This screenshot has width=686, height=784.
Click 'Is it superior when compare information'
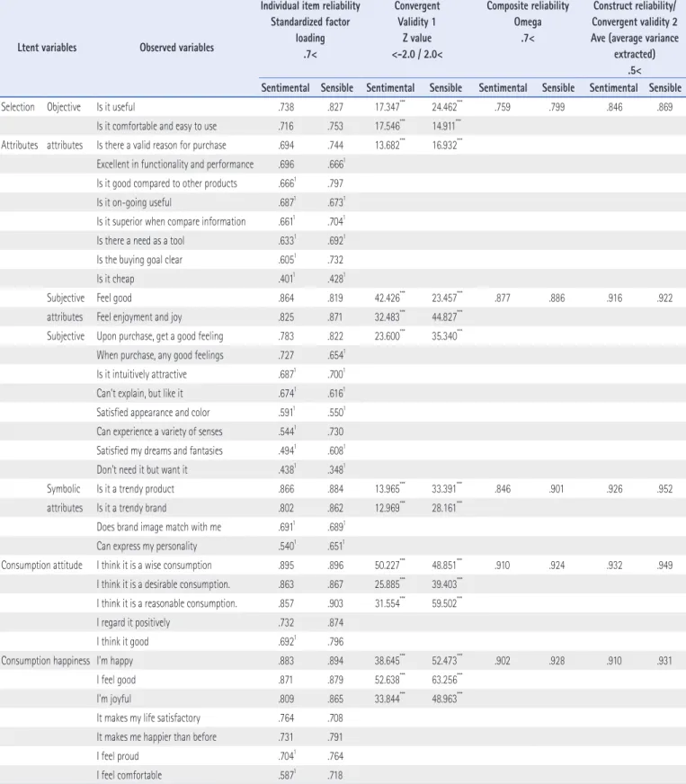point(171,221)
